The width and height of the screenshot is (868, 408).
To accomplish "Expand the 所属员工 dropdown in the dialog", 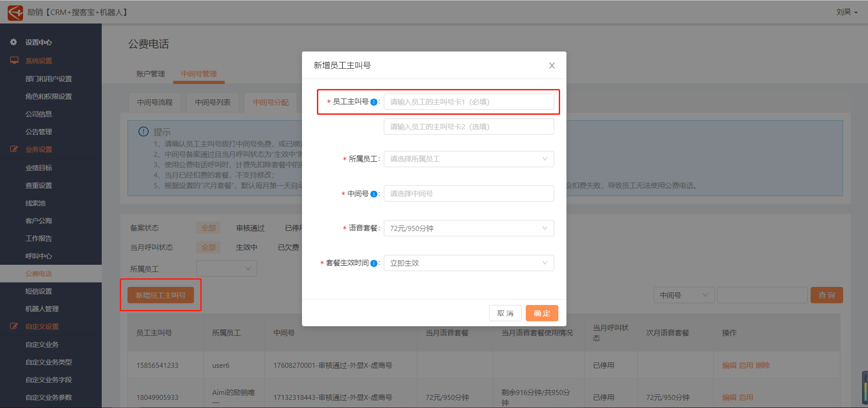I will pos(469,159).
